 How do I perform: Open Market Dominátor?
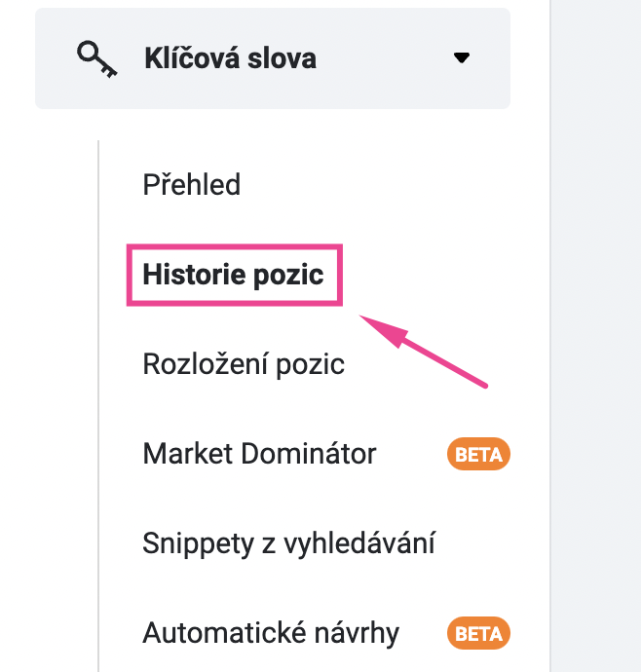point(259,454)
